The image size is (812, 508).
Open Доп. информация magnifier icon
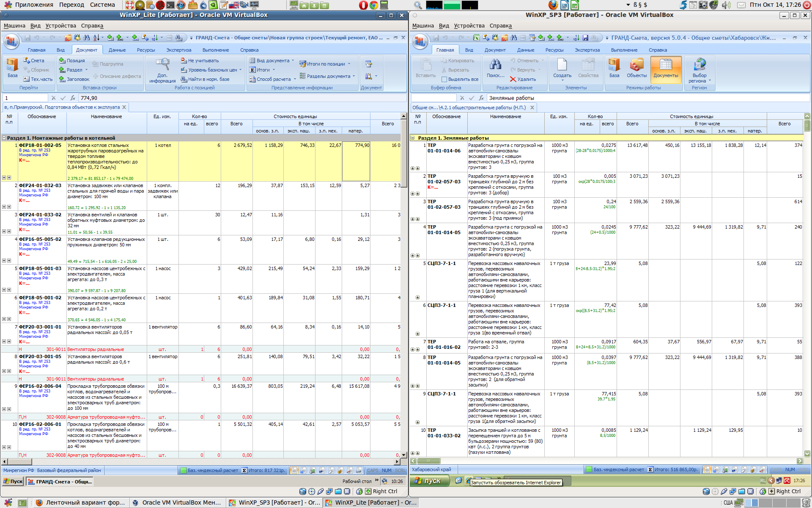[162, 64]
